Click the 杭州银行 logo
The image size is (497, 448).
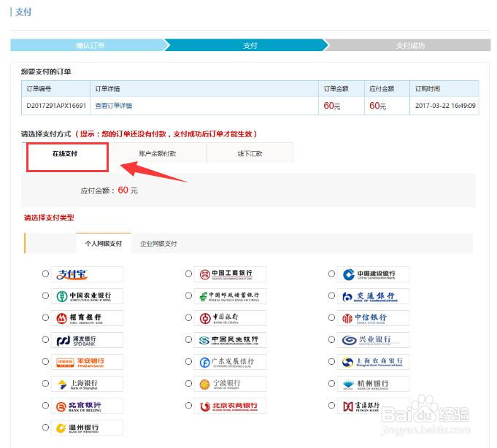tap(373, 384)
